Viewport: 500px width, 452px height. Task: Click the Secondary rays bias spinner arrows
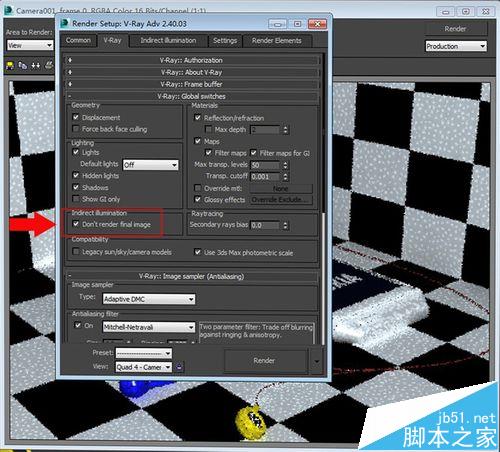pyautogui.click(x=285, y=225)
